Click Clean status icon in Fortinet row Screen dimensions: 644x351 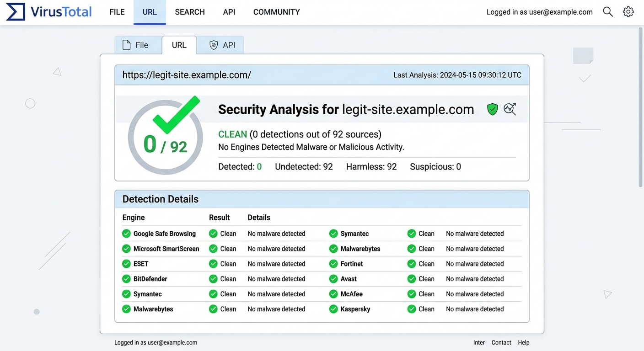click(412, 264)
